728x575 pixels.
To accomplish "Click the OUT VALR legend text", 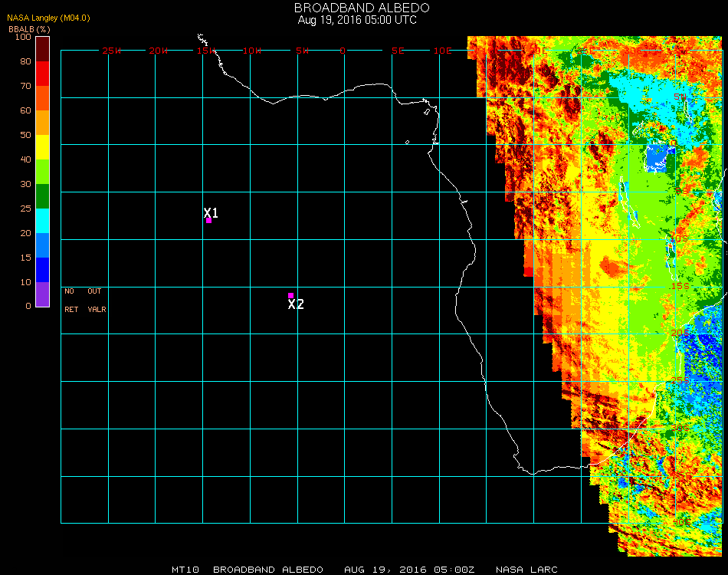I will [x=96, y=301].
